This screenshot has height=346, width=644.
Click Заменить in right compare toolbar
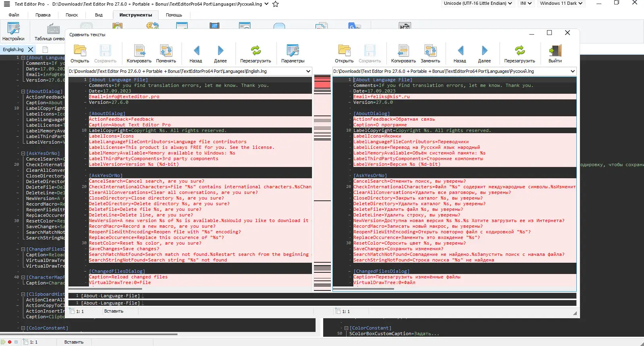430,54
